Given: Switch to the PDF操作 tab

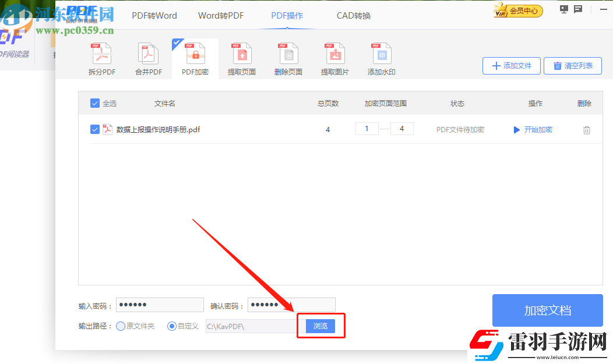Looking at the screenshot, I should tap(287, 16).
